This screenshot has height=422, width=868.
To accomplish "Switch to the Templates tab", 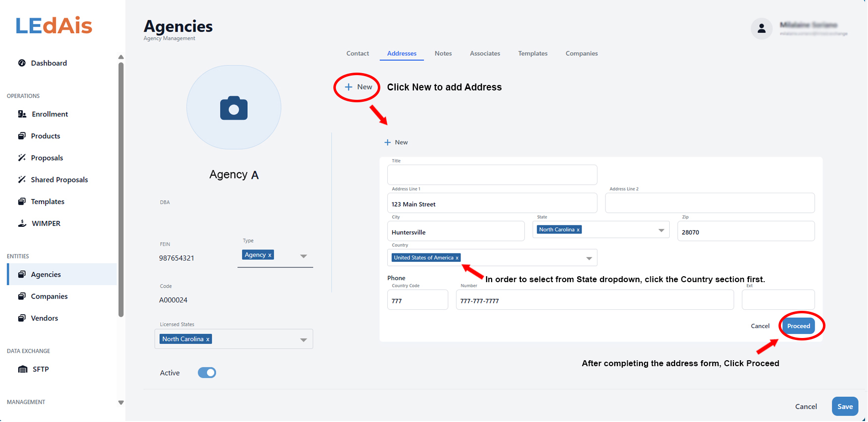I will (x=533, y=53).
